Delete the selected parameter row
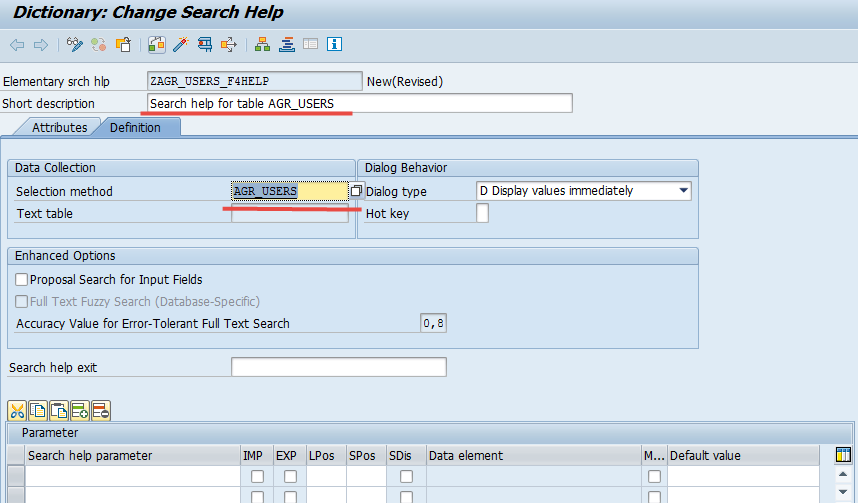Image resolution: width=858 pixels, height=503 pixels. (101, 411)
